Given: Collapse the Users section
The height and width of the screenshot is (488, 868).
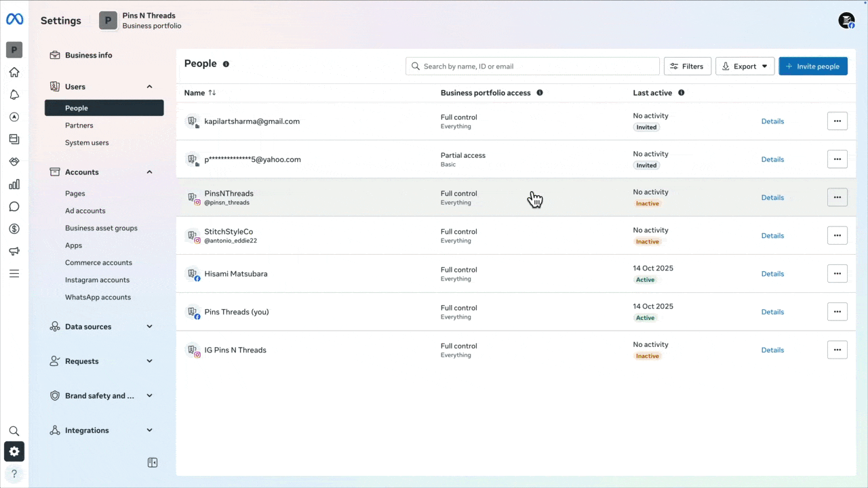Looking at the screenshot, I should tap(149, 87).
